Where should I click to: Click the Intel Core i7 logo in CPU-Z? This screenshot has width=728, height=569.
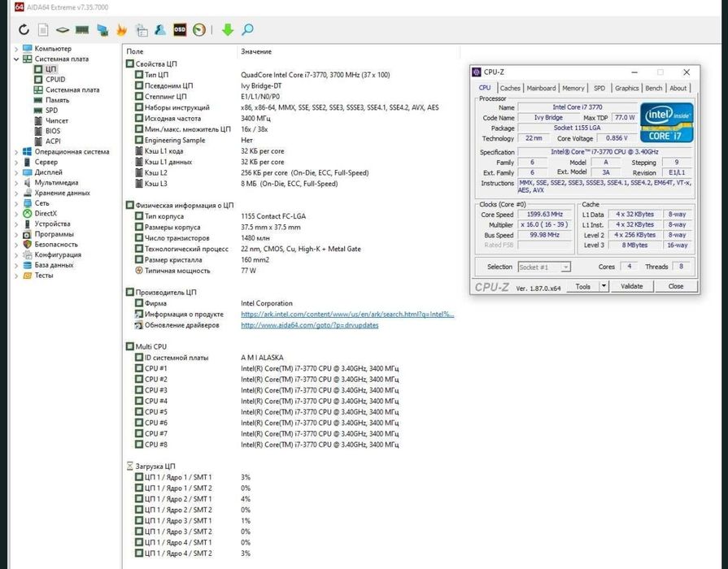[x=666, y=122]
